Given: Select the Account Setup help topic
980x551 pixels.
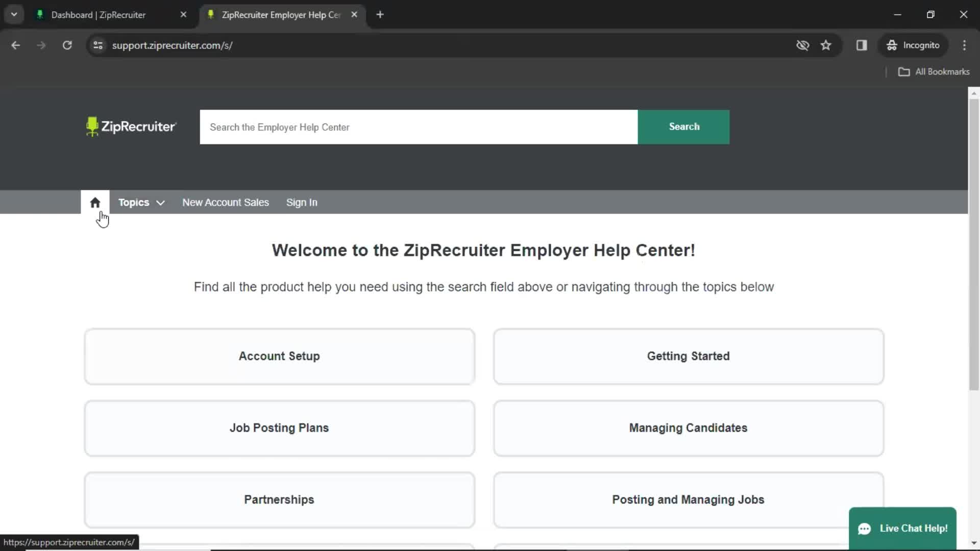Looking at the screenshot, I should click(279, 356).
